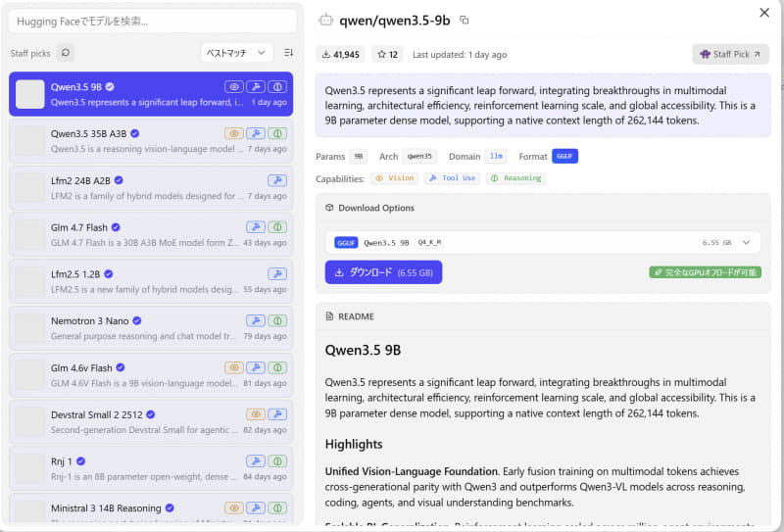
Task: Select the Nemotron 3 Nano model
Action: pos(151,328)
